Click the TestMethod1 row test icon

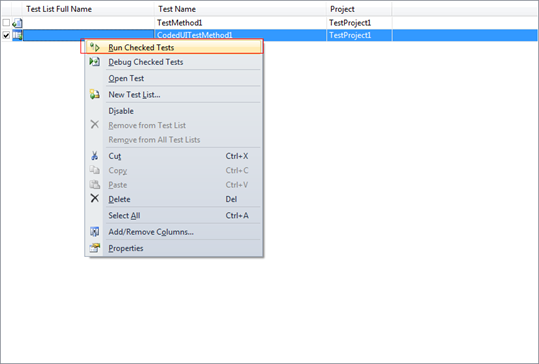(x=18, y=23)
